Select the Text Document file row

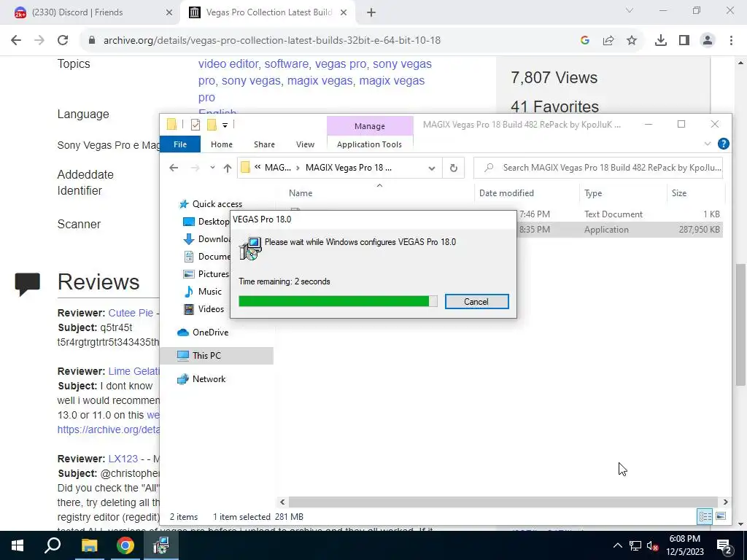tap(619, 214)
